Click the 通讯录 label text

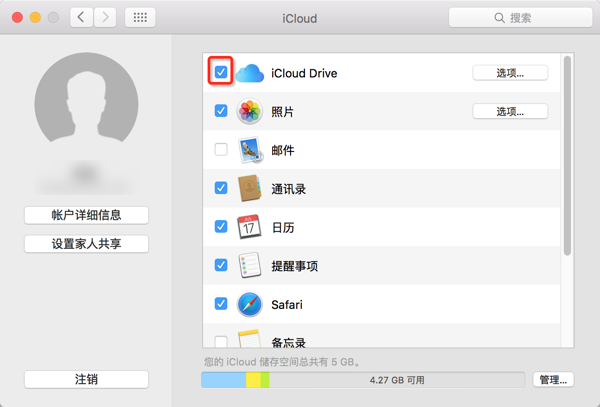[289, 189]
